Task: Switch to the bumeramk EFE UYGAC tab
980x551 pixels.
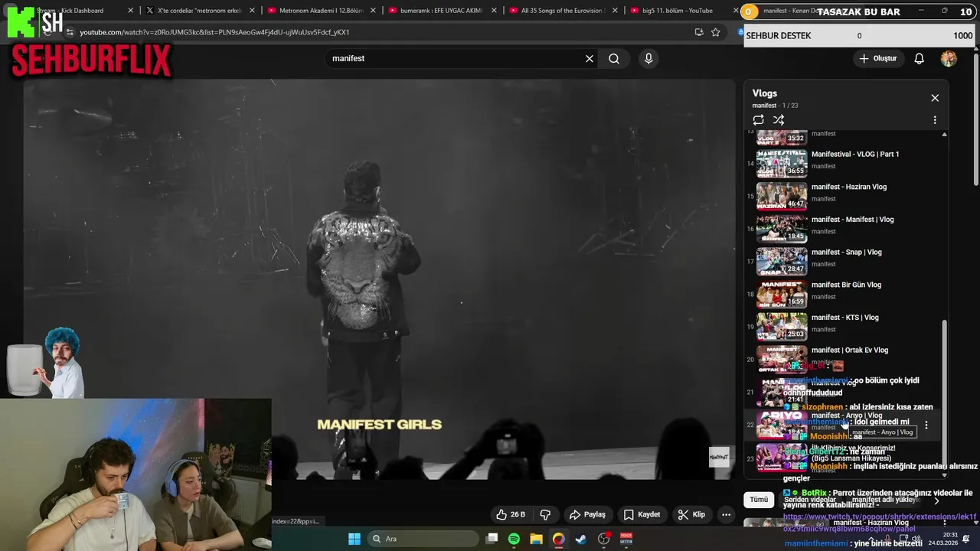Action: [443, 11]
